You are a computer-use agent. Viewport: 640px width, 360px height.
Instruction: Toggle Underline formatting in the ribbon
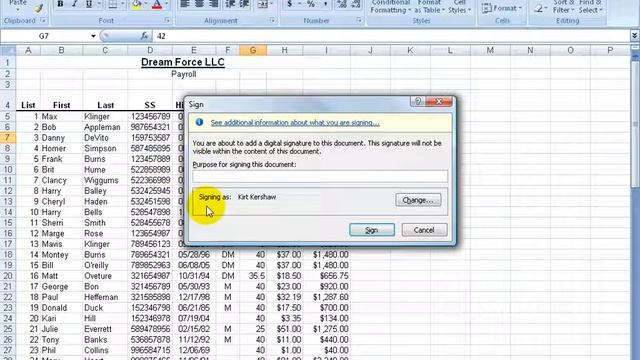(89, 4)
